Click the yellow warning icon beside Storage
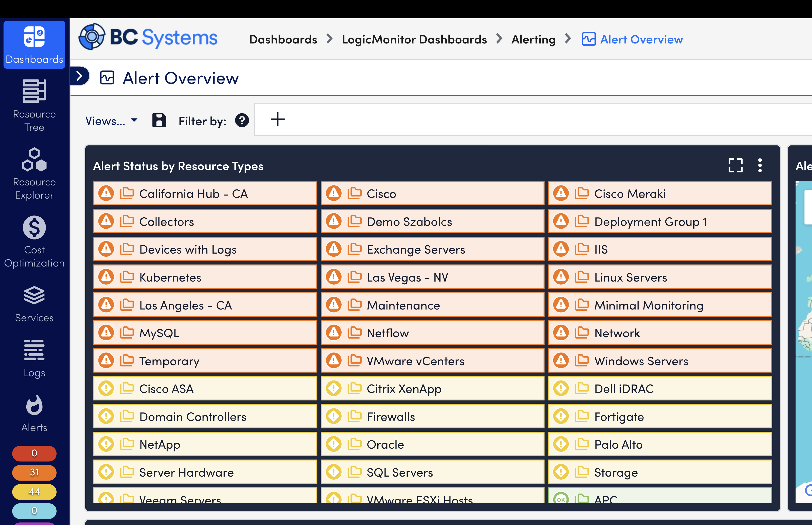 pos(561,472)
